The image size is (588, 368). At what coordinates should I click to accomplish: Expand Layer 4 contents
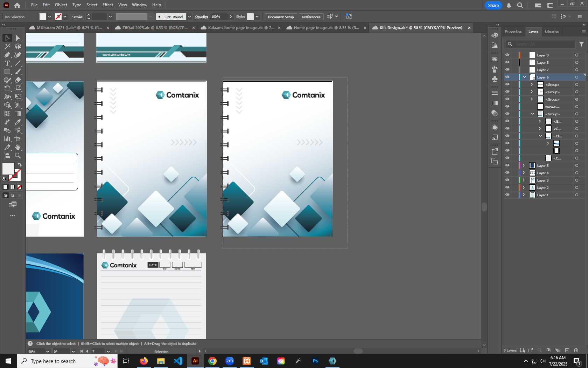[524, 173]
